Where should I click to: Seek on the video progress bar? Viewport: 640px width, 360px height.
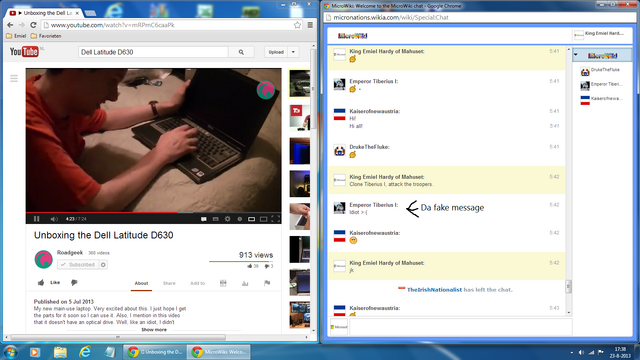(153, 213)
